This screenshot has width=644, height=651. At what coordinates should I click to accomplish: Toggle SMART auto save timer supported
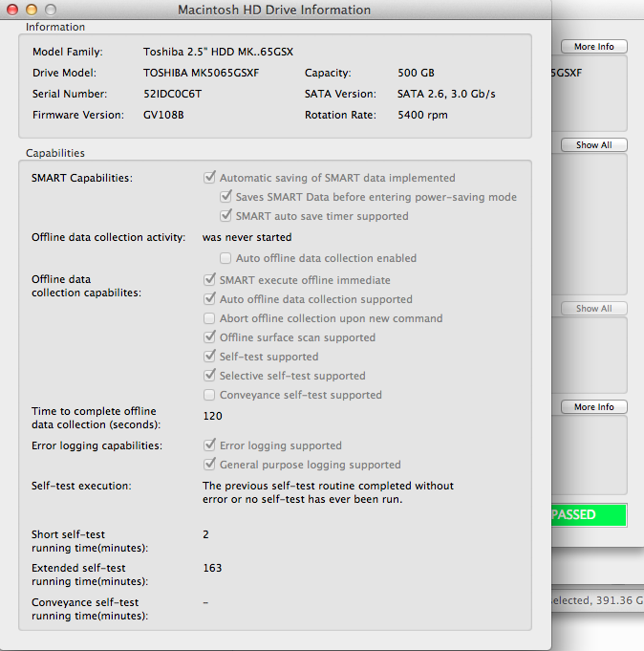coord(225,216)
